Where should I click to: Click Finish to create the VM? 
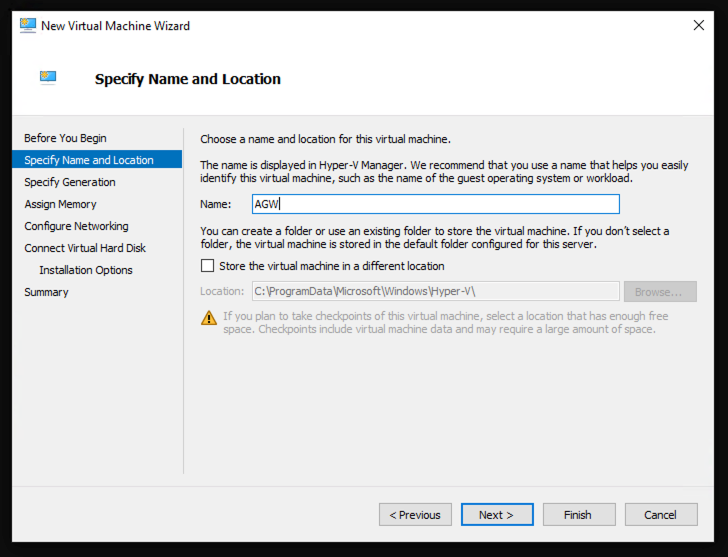(x=578, y=515)
